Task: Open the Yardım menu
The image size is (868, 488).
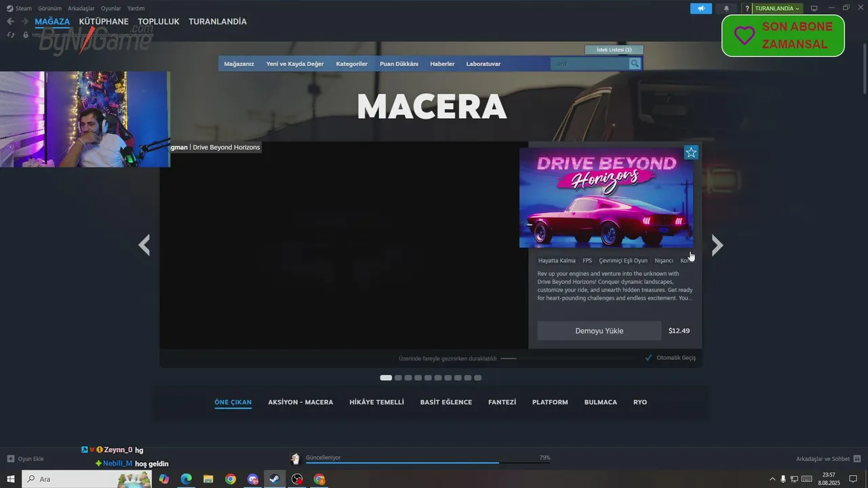Action: [x=136, y=8]
